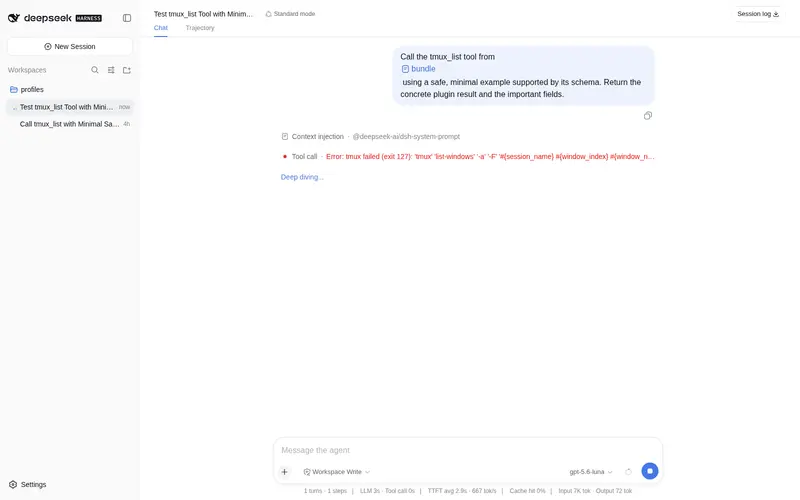Screen dimensions: 800x500
Task: Search workspaces with magnifier icon
Action: coord(95,70)
